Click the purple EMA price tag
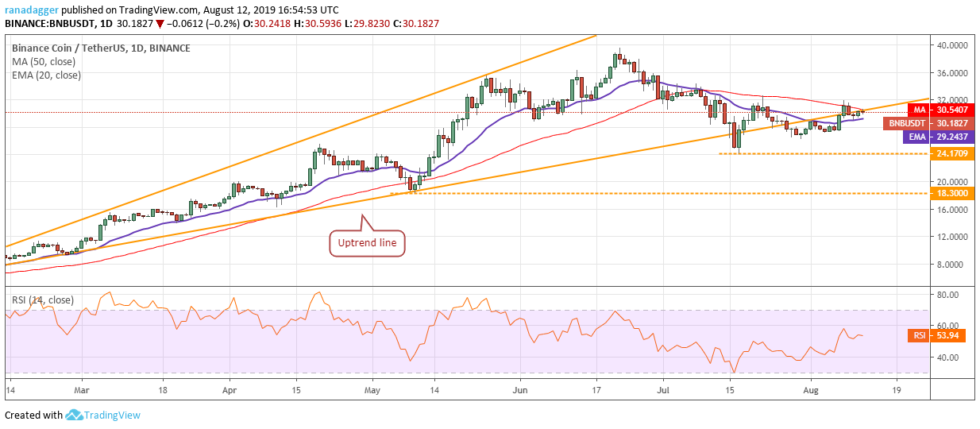This screenshot has width=980, height=429. [x=916, y=137]
